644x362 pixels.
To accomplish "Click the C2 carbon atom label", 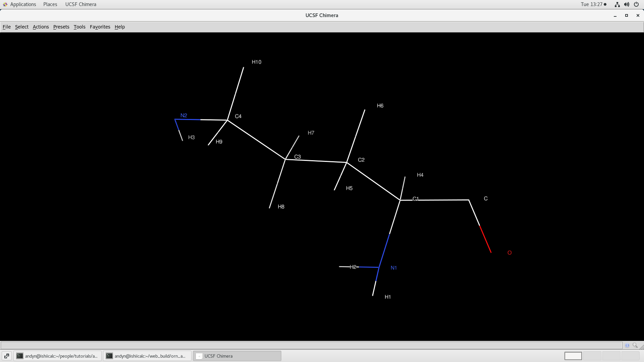I will click(x=361, y=160).
